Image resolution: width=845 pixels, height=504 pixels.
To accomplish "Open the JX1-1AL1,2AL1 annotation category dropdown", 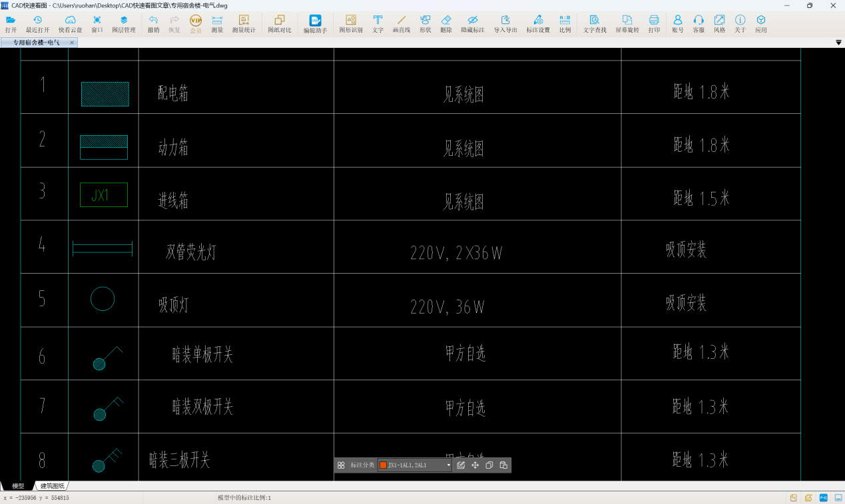I will (416, 465).
